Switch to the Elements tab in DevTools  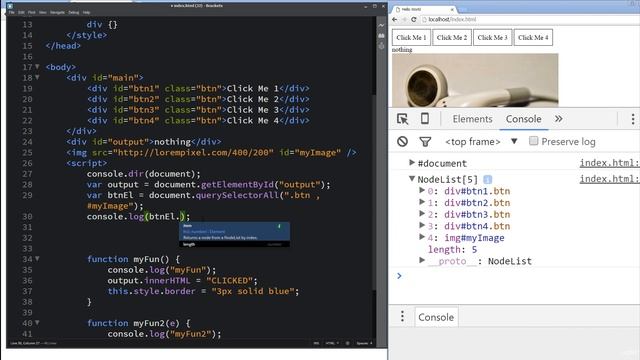pyautogui.click(x=472, y=119)
